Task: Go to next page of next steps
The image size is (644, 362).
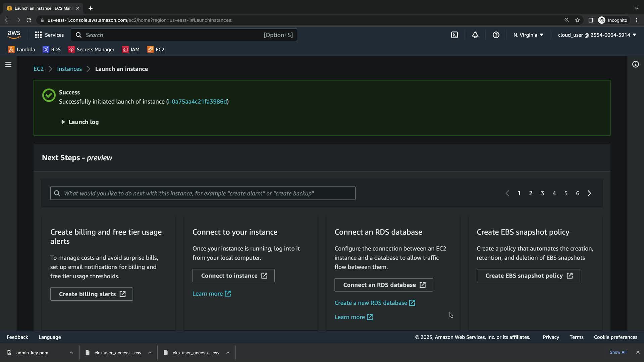Action: [x=589, y=193]
